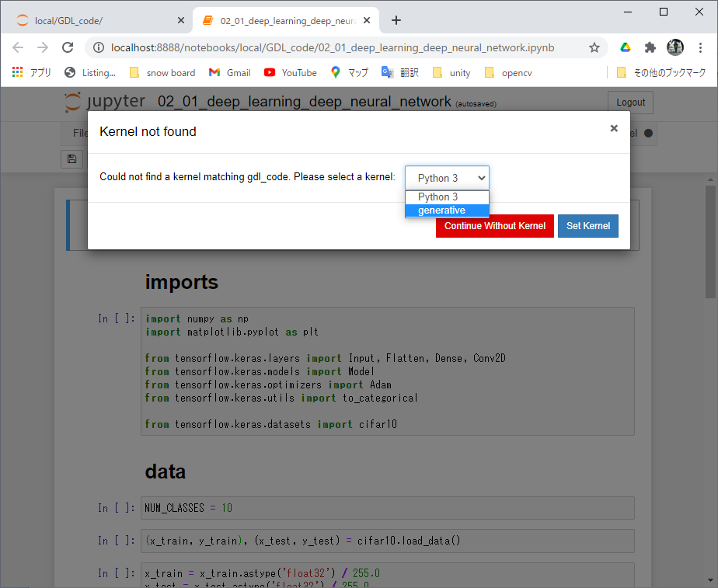Viewport: 718px width, 588px height.
Task: Open the Chrome three-dot menu
Action: click(x=700, y=47)
